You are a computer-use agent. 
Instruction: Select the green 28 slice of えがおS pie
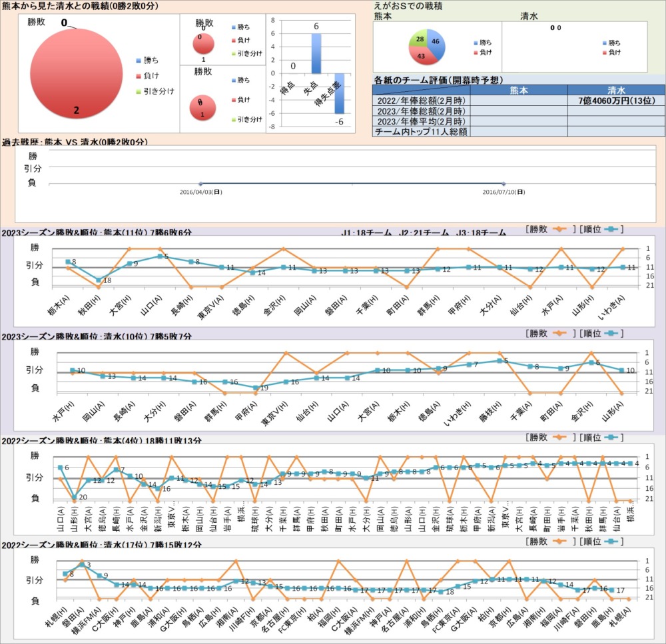[418, 40]
